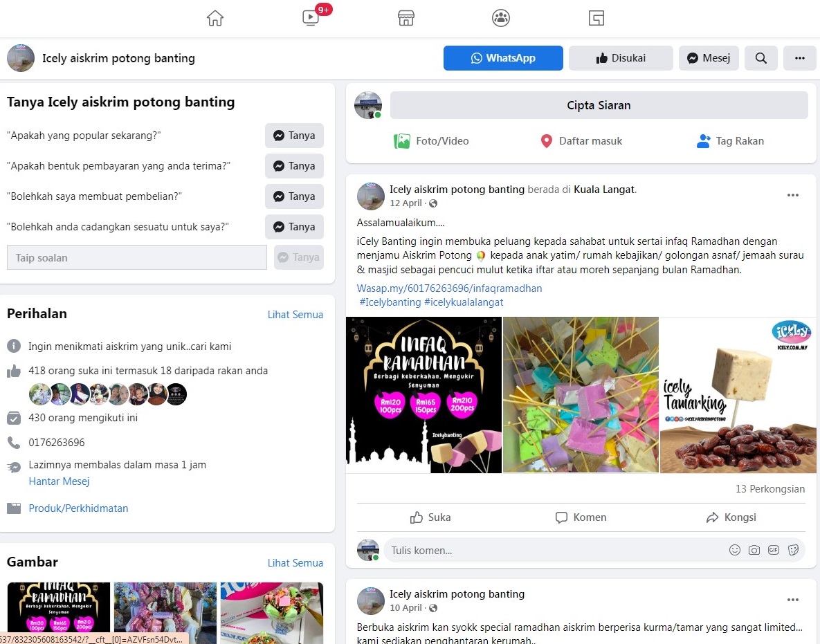Viewport: 820px width, 644px height.
Task: Click the WhatsApp button
Action: (x=503, y=58)
